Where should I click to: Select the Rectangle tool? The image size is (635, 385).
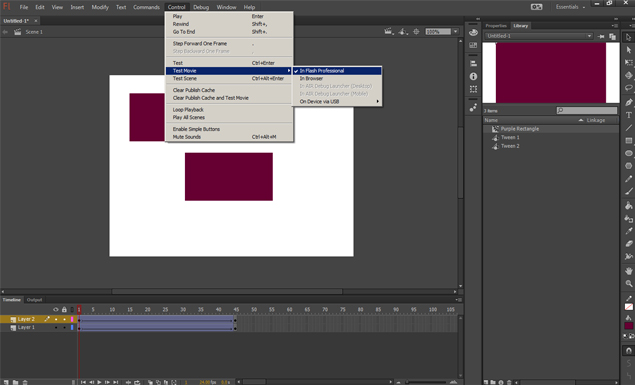[629, 140]
